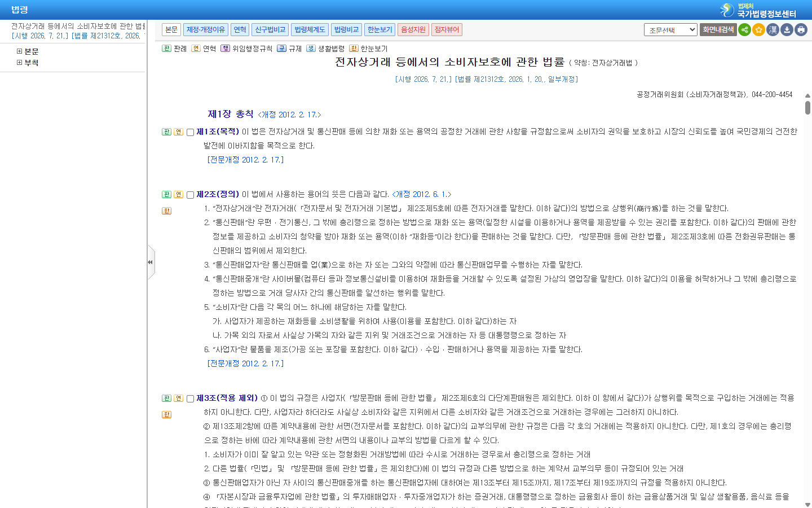
Task: Open 연혁 icon beside 제2조(정의)
Action: [x=178, y=194]
